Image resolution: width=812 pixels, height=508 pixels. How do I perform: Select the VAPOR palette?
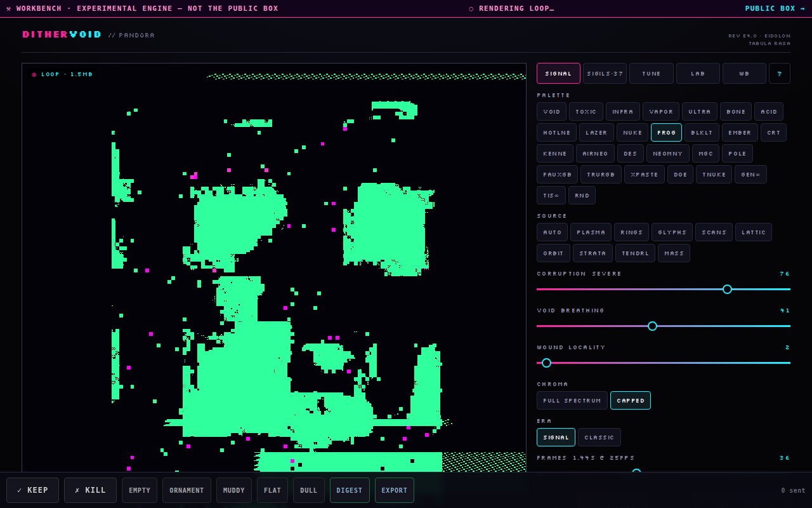661,112
